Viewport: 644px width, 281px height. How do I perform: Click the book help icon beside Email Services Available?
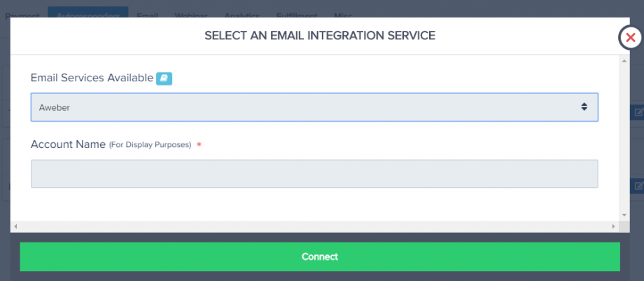tap(164, 78)
